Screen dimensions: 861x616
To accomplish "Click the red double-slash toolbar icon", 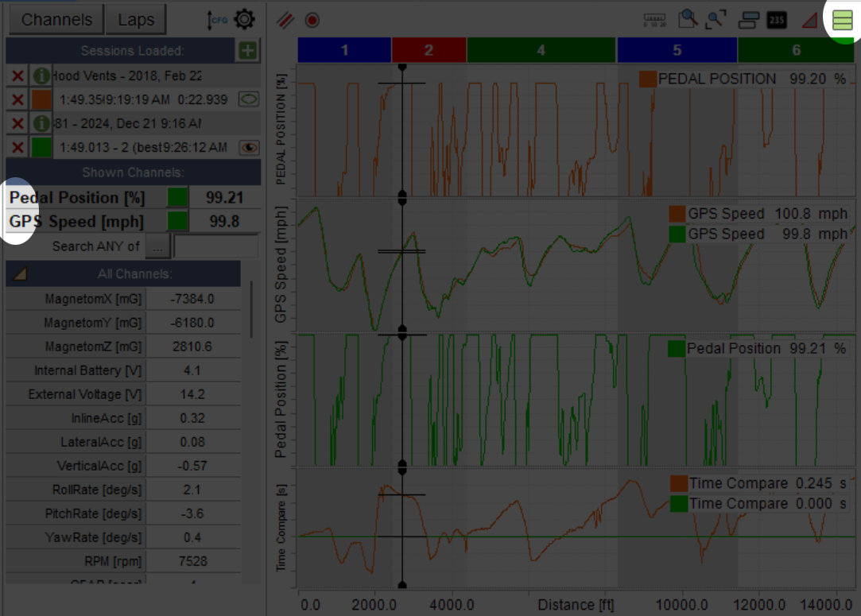I will [x=285, y=21].
